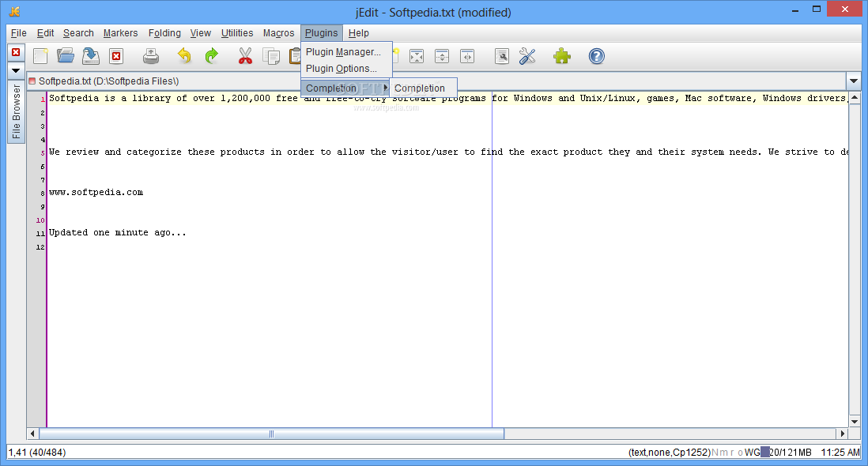Click the horizontal scrollbar thumb

point(271,434)
